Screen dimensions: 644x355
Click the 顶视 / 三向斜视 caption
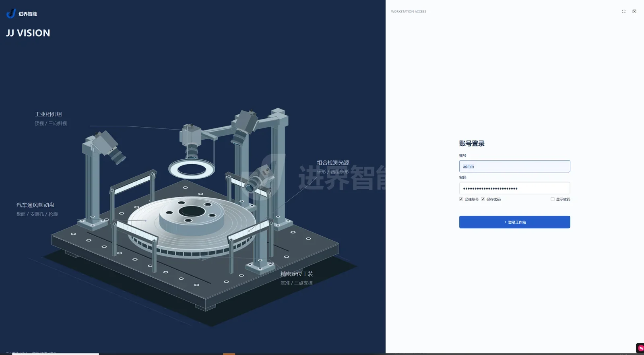(x=51, y=124)
